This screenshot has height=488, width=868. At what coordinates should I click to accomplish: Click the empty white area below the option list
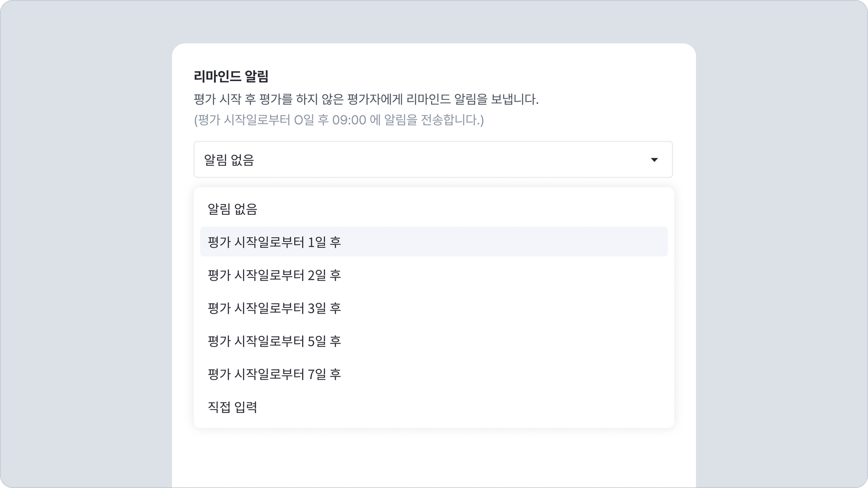[434, 458]
